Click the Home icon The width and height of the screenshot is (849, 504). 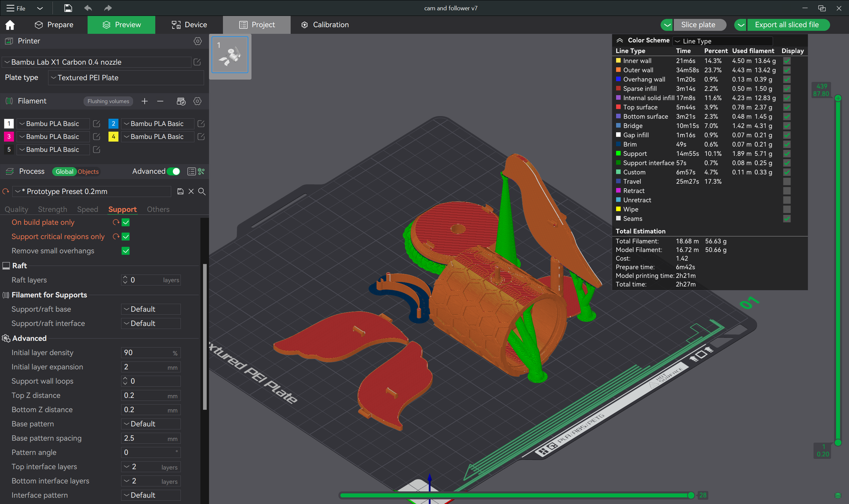(10, 25)
